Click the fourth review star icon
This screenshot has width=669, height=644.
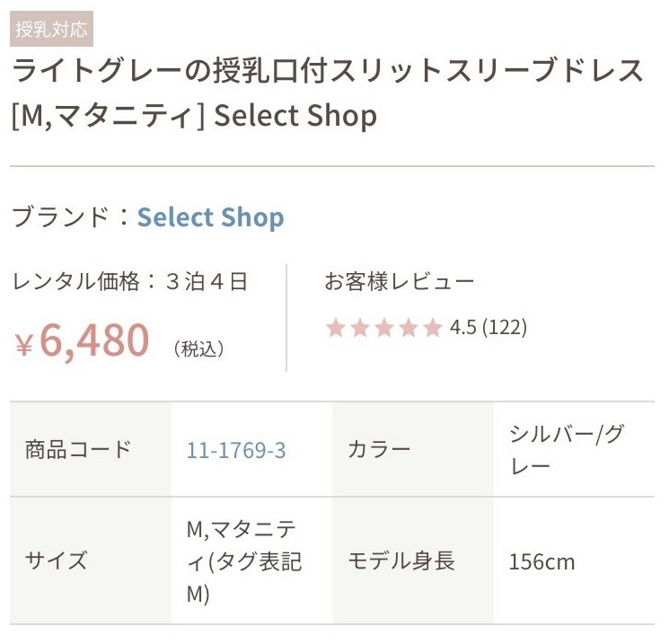pos(409,328)
